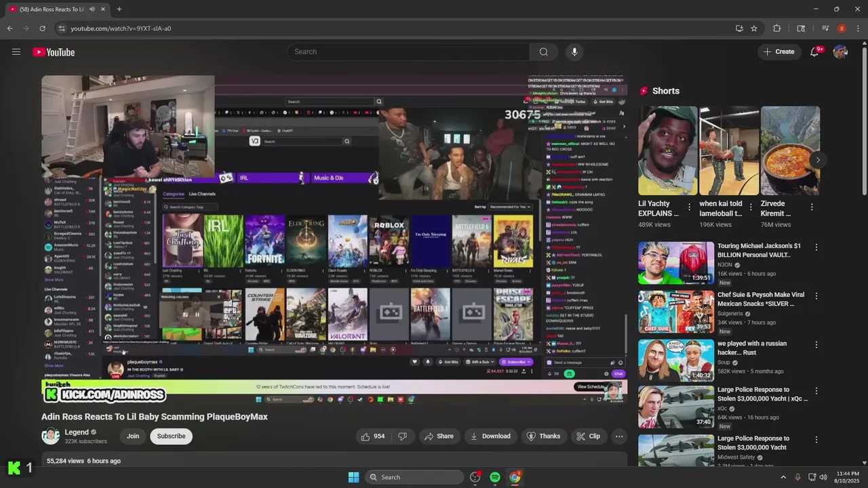The height and width of the screenshot is (488, 868).
Task: Open the YouTube guide hamburger menu
Action: (x=16, y=52)
